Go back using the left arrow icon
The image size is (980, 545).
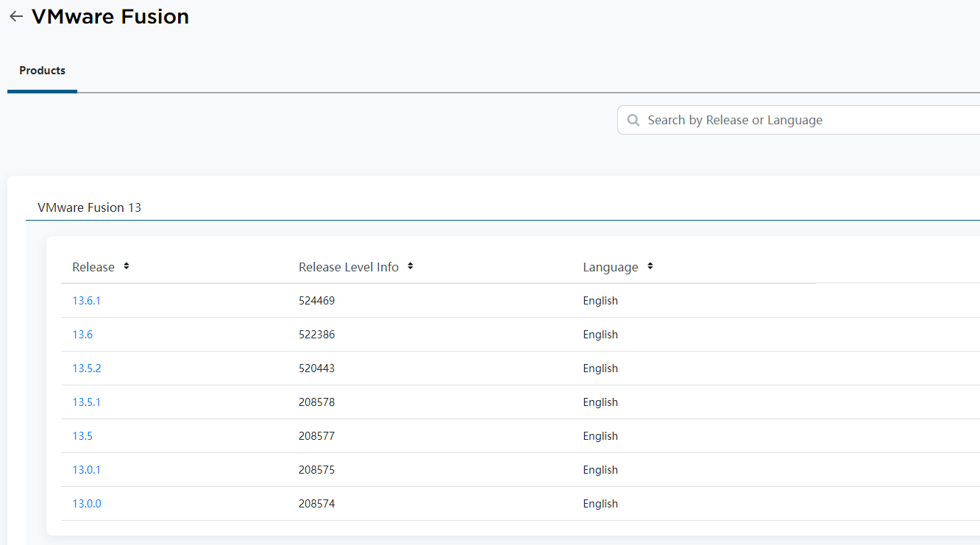pyautogui.click(x=16, y=16)
